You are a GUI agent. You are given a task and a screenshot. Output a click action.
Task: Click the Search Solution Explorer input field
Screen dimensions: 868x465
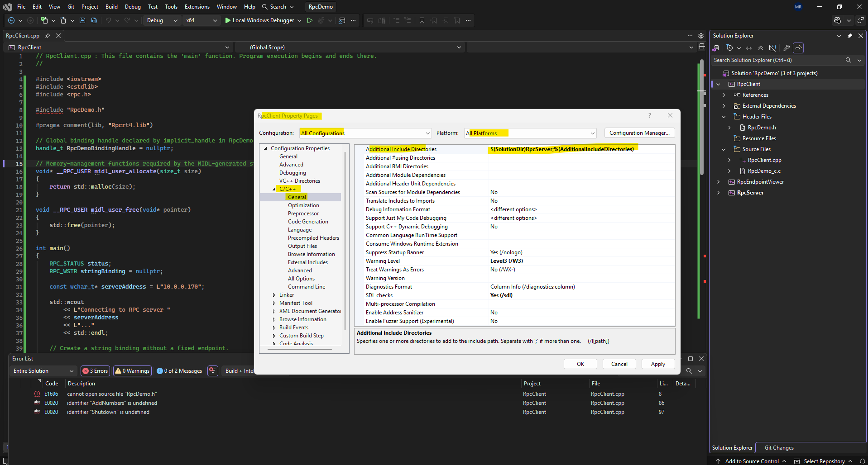pos(777,60)
